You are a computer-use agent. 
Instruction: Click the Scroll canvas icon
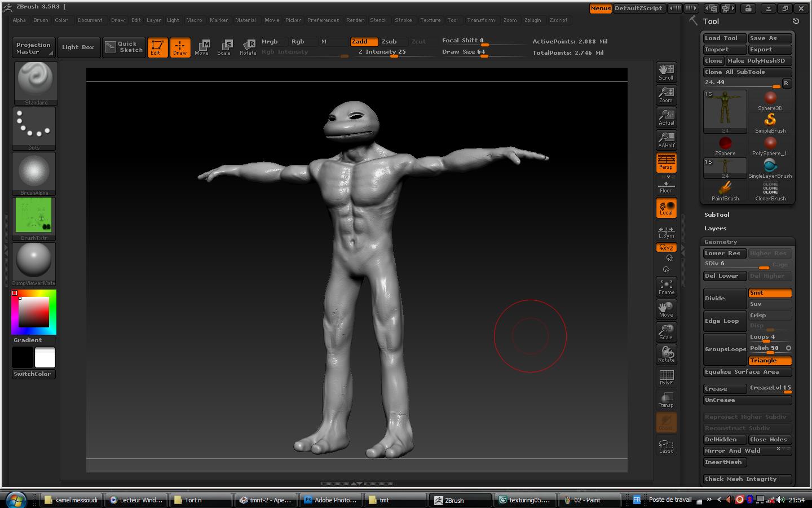point(666,72)
